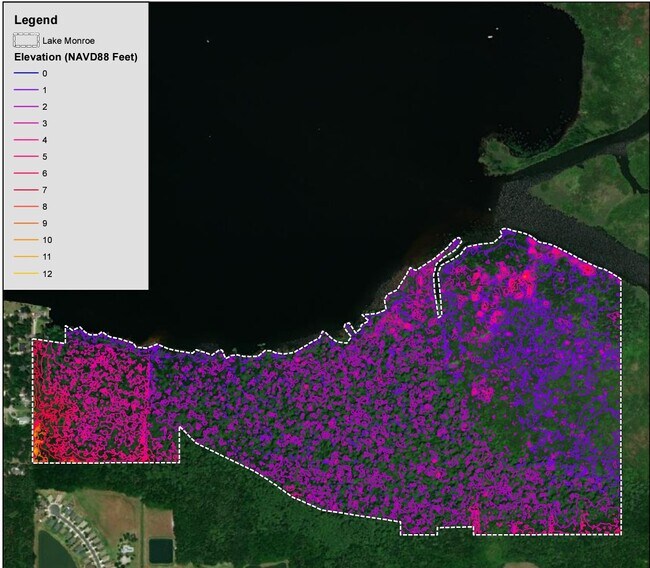
Task: Click the elevation 0 blue line swatch
Action: 26,73
